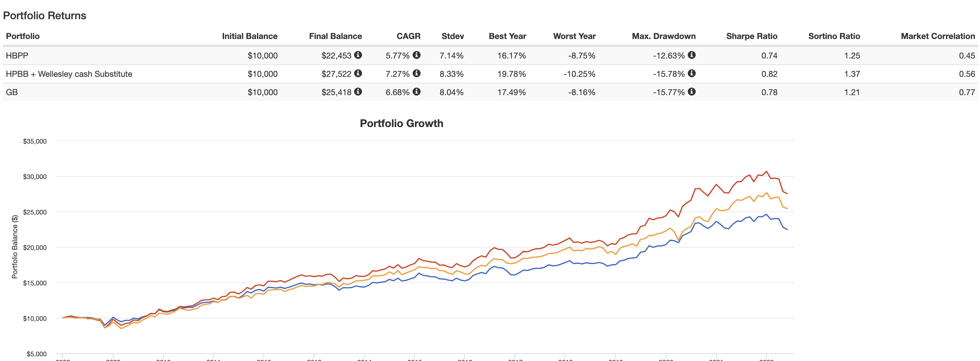The image size is (980, 361).
Task: Select the HBPP portfolio row name
Action: tap(17, 56)
